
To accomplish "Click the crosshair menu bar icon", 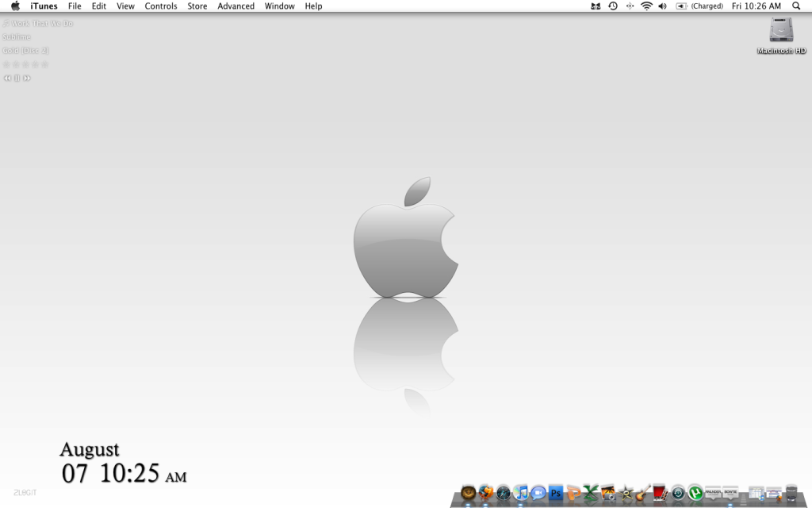I will point(630,6).
